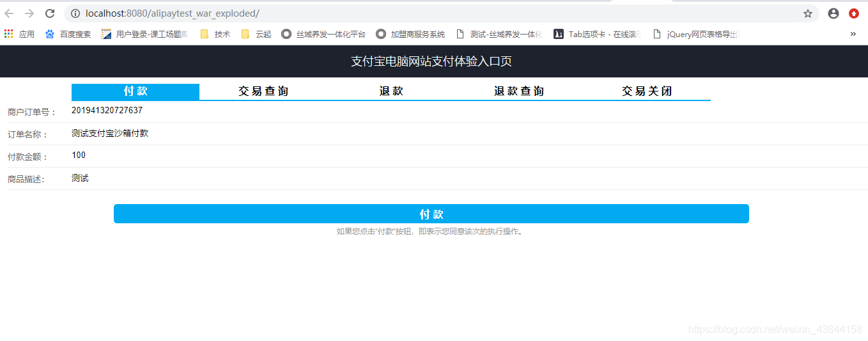This screenshot has width=868, height=341.
Task: Click the 如果您点击"付款"按钮 notice text
Action: (x=431, y=232)
